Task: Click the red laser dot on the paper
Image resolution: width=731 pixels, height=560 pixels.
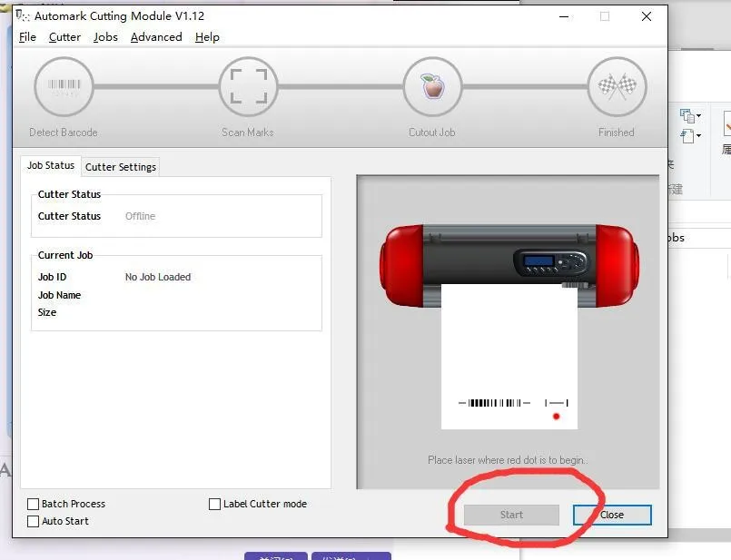Action: pos(556,417)
